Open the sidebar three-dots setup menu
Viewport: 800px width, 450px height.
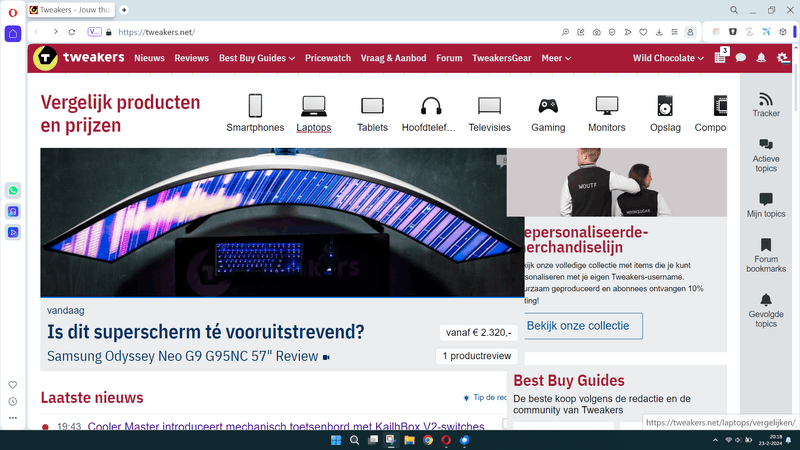pyautogui.click(x=13, y=418)
